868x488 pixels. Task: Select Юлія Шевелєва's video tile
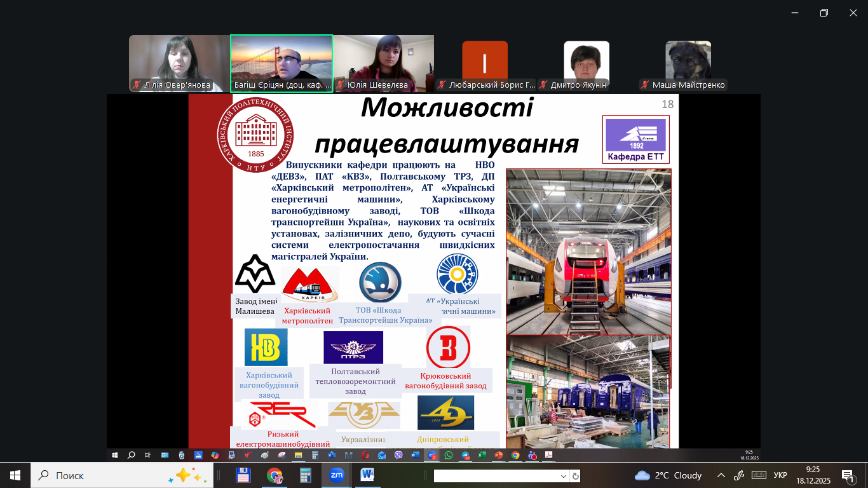coord(384,63)
